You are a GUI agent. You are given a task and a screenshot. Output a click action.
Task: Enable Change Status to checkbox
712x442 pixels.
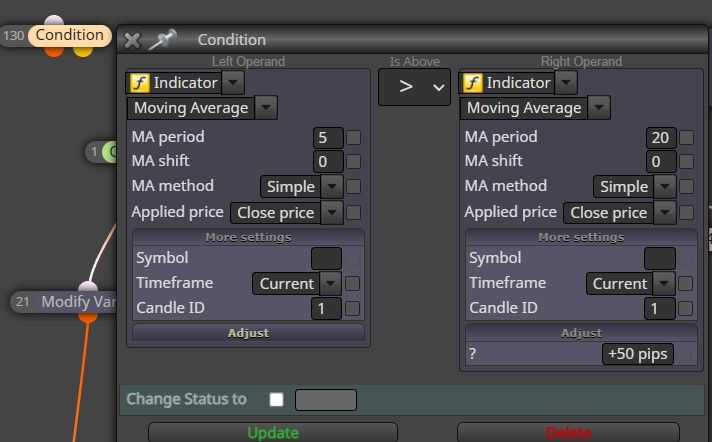277,399
